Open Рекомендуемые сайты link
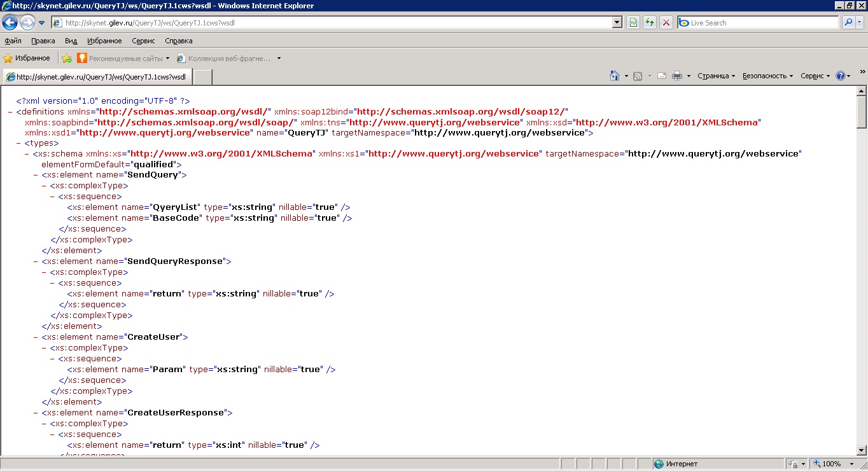The width and height of the screenshot is (868, 472). (123, 59)
